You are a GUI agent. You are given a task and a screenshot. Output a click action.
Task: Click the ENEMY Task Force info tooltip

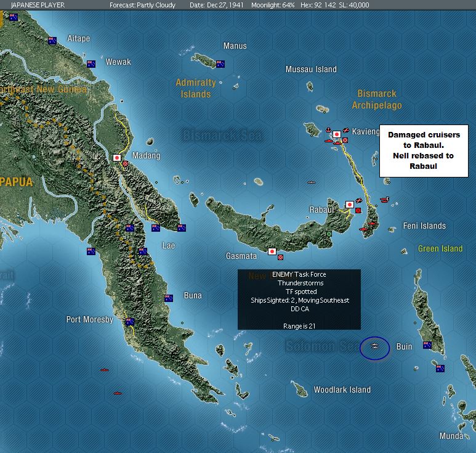299,300
